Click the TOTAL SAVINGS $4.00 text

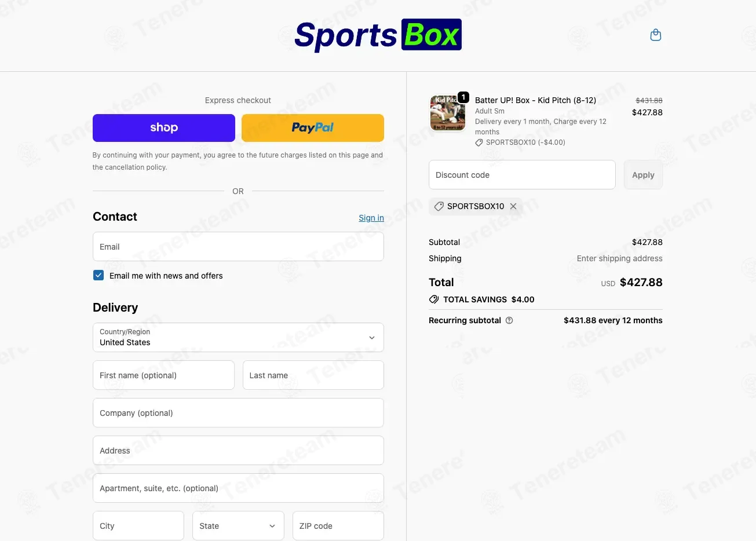pyautogui.click(x=489, y=299)
